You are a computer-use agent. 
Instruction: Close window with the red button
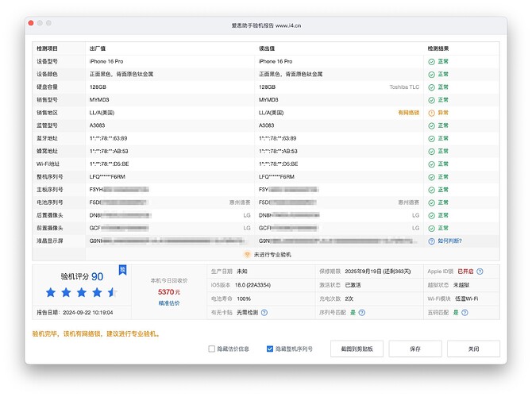click(x=31, y=23)
